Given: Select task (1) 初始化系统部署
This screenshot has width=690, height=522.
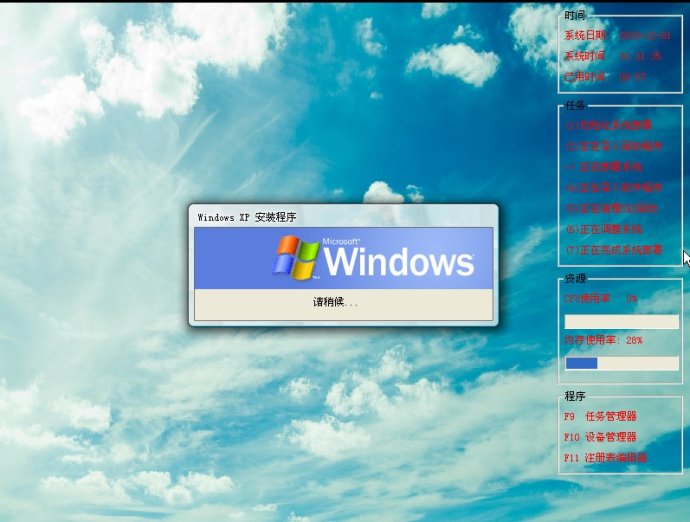Looking at the screenshot, I should click(x=608, y=125).
